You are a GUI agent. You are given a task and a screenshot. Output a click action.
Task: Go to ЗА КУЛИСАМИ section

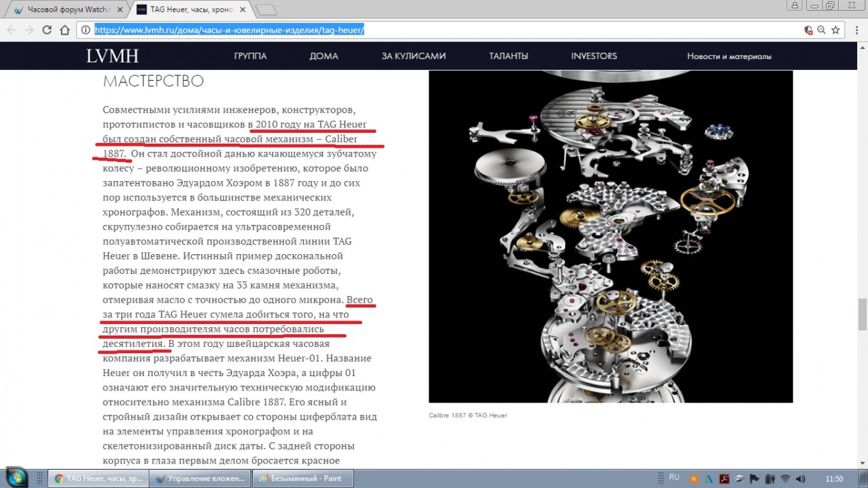pyautogui.click(x=413, y=56)
